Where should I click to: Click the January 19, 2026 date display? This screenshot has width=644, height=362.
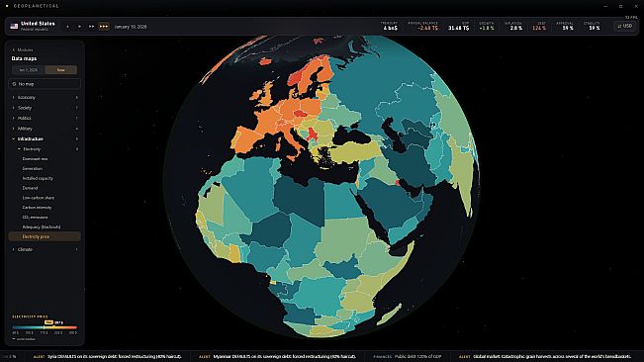coord(131,27)
